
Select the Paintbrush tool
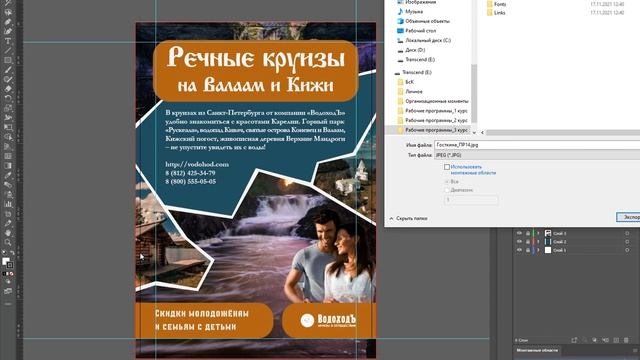8,70
